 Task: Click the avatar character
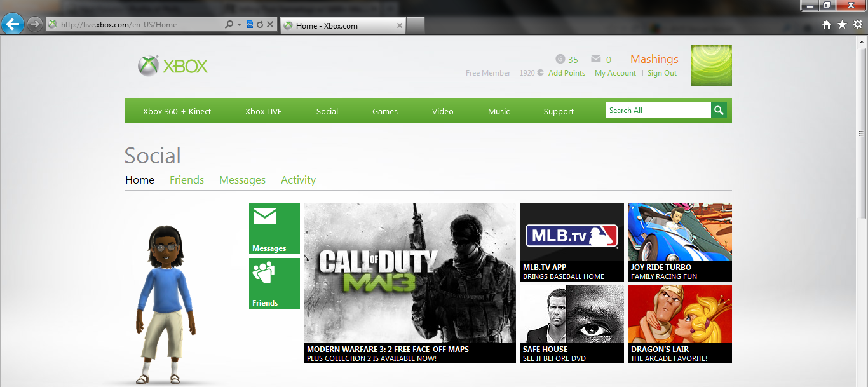pos(165,304)
